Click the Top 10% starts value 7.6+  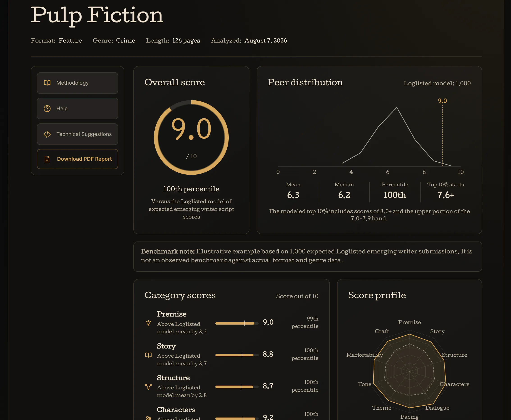(x=446, y=195)
